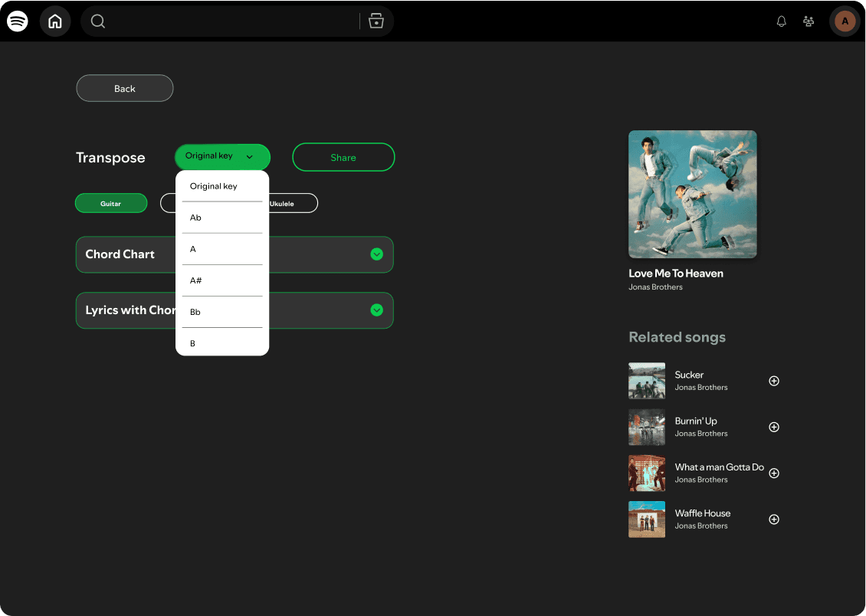
Task: Open Waffle House song thumbnail
Action: [x=647, y=519]
